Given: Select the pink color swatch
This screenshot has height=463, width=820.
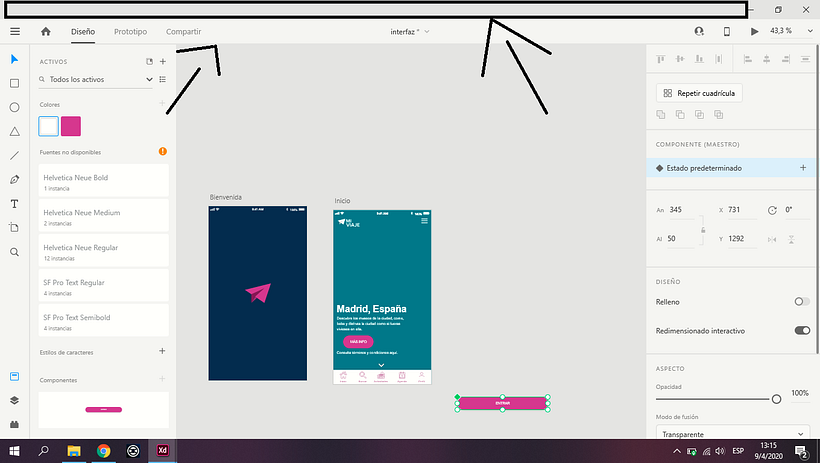Looking at the screenshot, I should (71, 126).
